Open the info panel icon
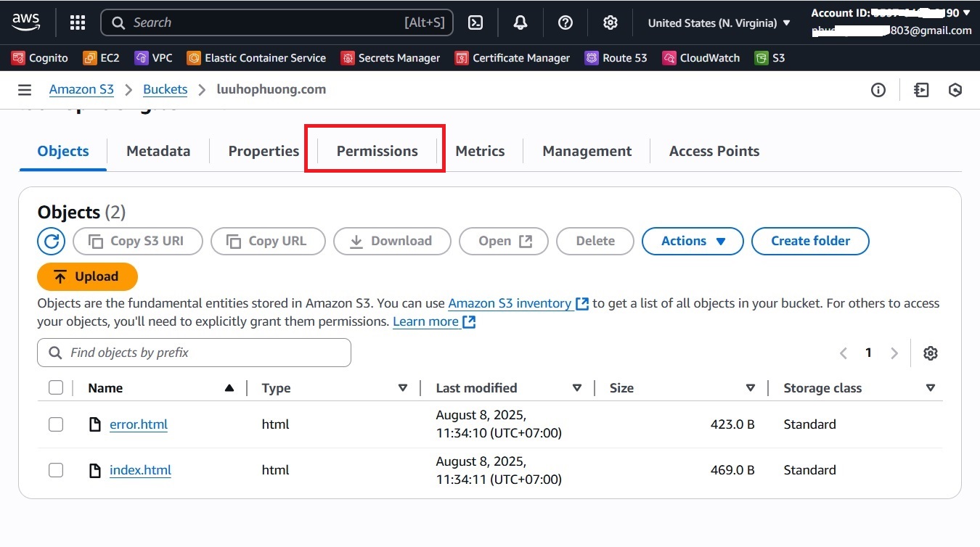The width and height of the screenshot is (980, 547). (878, 90)
